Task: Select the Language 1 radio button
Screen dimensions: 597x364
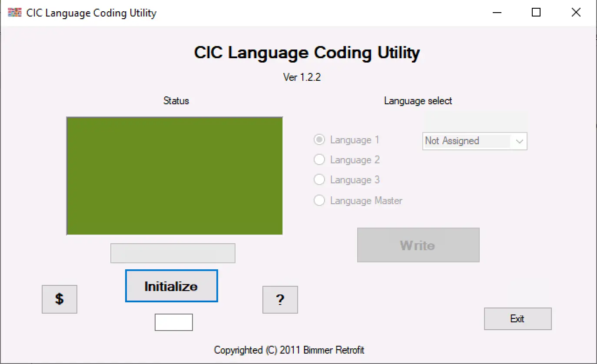Action: pyautogui.click(x=319, y=139)
